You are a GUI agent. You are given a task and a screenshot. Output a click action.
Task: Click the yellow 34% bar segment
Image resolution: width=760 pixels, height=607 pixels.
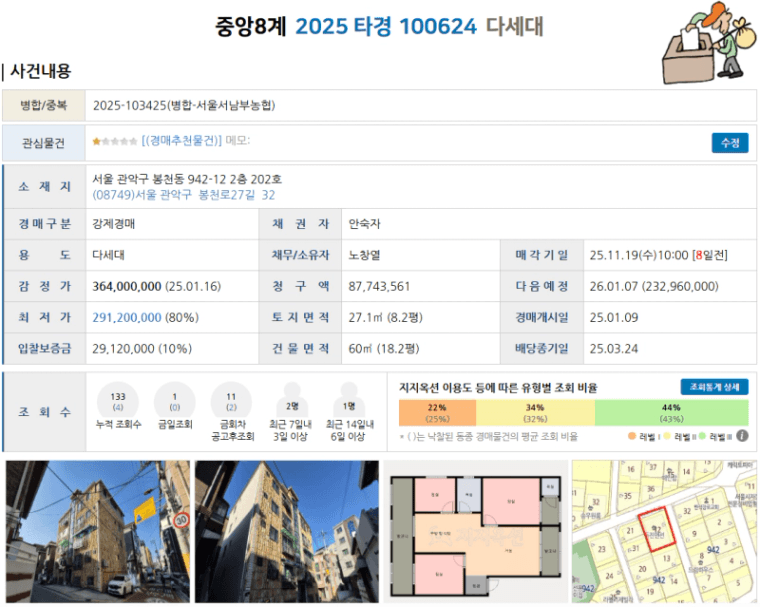[535, 413]
